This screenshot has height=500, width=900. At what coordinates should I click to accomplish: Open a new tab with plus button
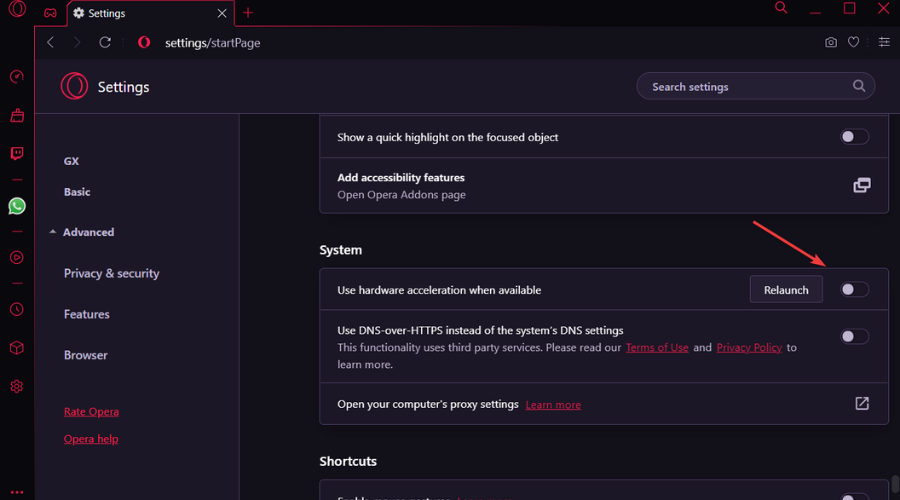248,13
